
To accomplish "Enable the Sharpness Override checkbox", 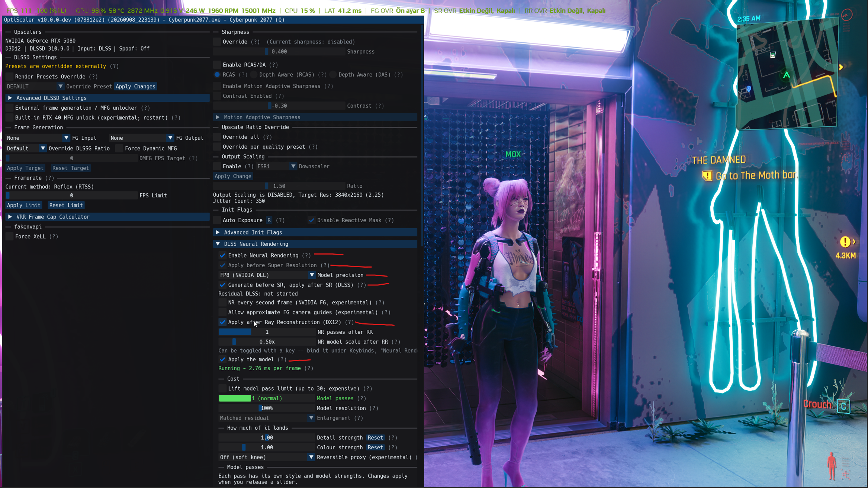I will click(x=217, y=42).
